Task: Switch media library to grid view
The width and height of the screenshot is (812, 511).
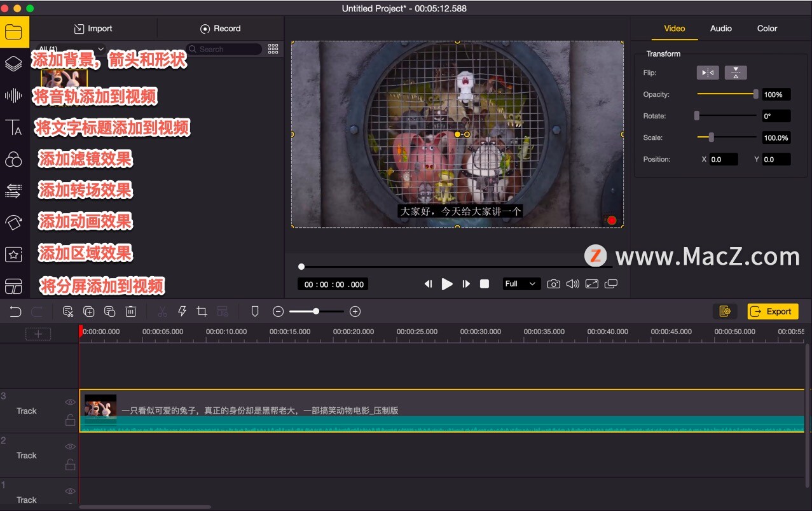Action: (x=273, y=49)
